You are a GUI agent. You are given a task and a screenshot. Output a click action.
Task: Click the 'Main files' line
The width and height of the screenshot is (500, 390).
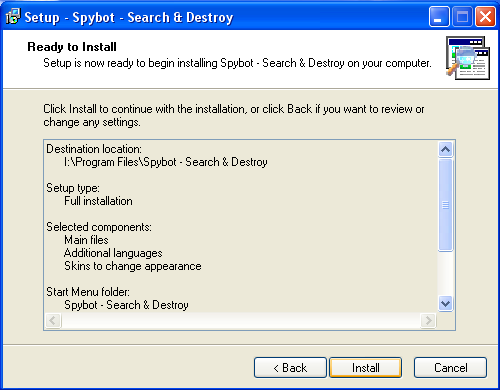pos(86,240)
